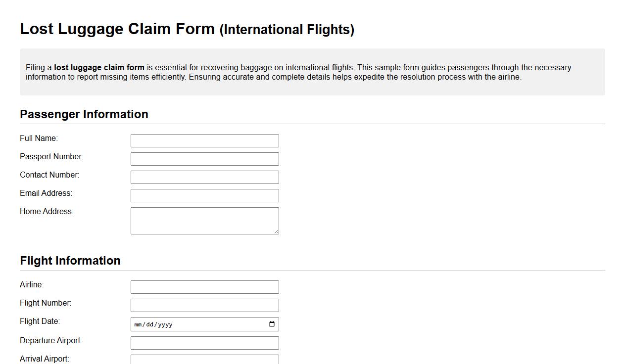Select the Passport Number input
The width and height of the screenshot is (625, 364).
pos(204,159)
